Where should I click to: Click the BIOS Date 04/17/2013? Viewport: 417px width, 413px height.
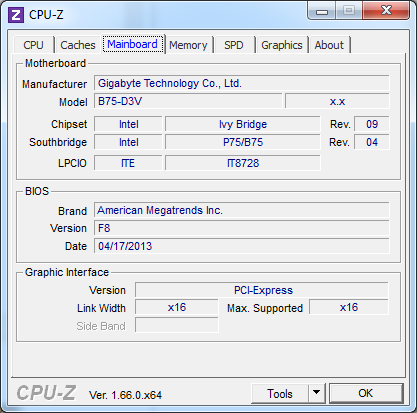242,246
